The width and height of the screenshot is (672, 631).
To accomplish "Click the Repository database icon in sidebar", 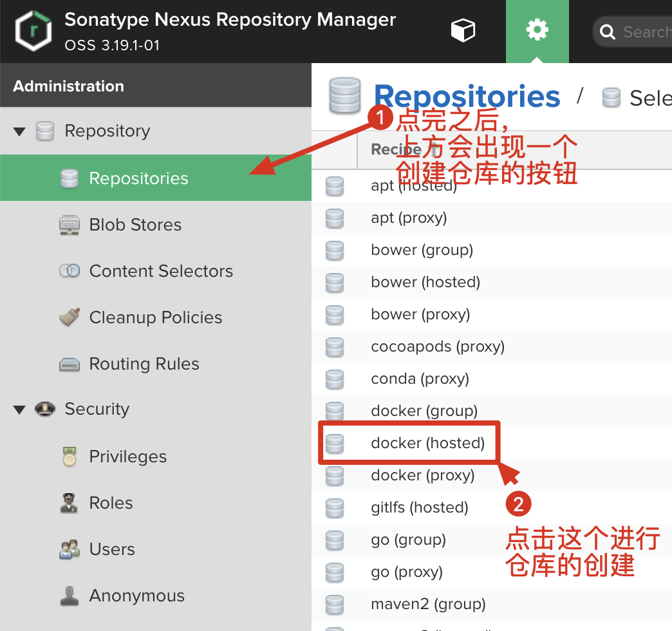I will [45, 131].
